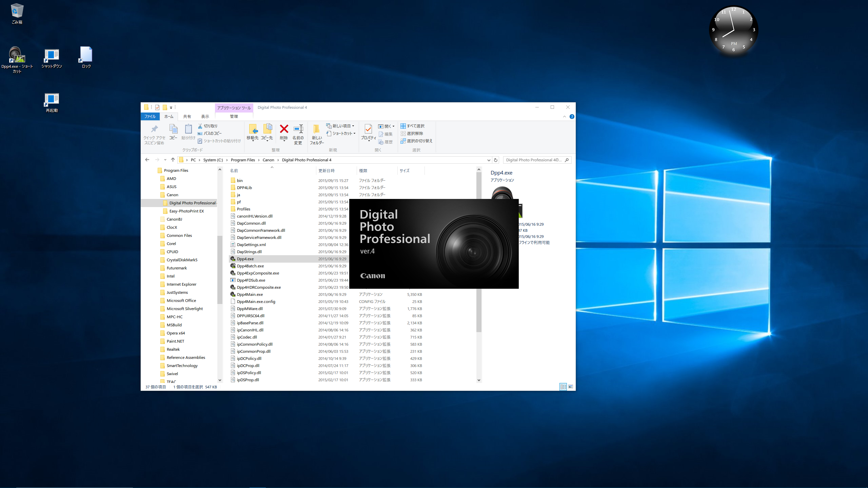Click the System (C:) breadcrumb
This screenshot has height=488, width=868.
tap(213, 160)
